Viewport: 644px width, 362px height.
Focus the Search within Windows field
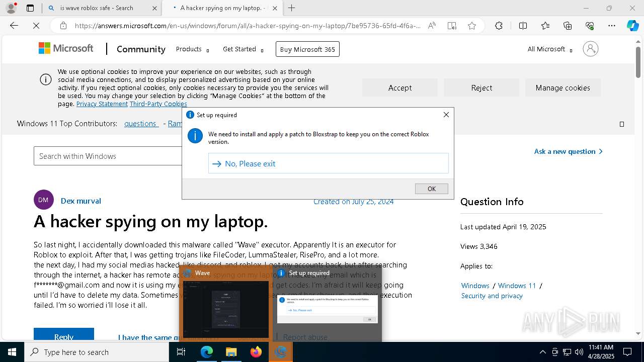click(x=108, y=156)
